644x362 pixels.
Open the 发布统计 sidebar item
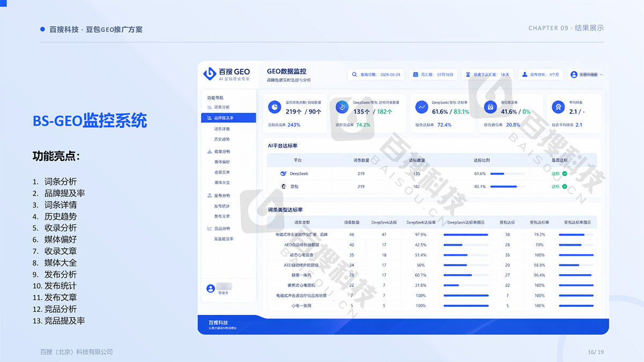click(222, 206)
